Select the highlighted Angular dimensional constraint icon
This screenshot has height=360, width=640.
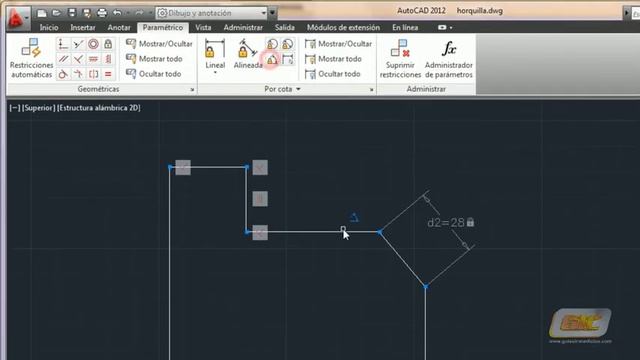click(272, 60)
